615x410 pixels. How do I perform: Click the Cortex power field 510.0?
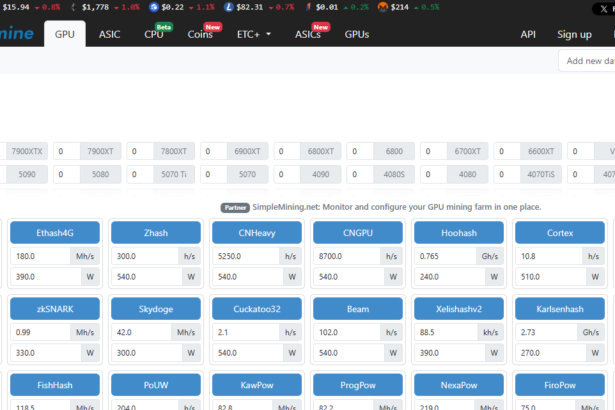[x=551, y=277]
